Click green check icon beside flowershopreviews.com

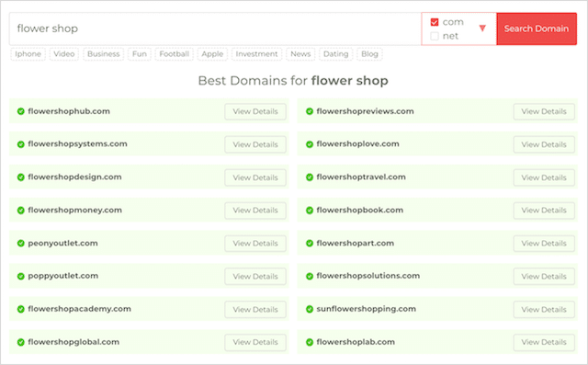point(310,111)
